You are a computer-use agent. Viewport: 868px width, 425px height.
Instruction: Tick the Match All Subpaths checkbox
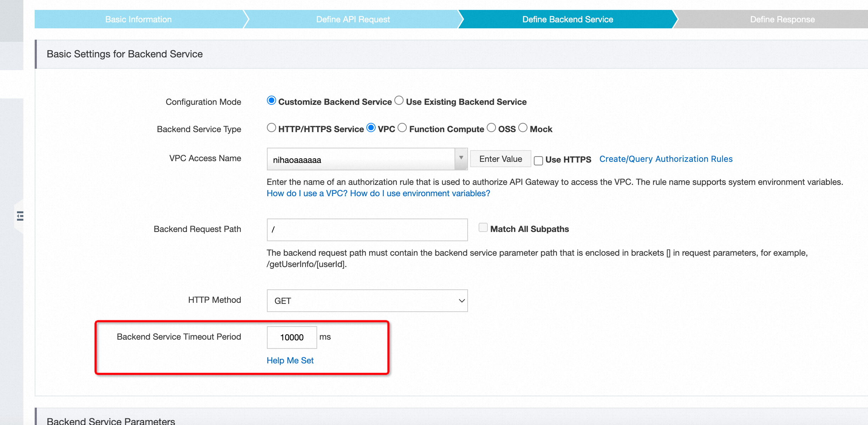(x=483, y=228)
